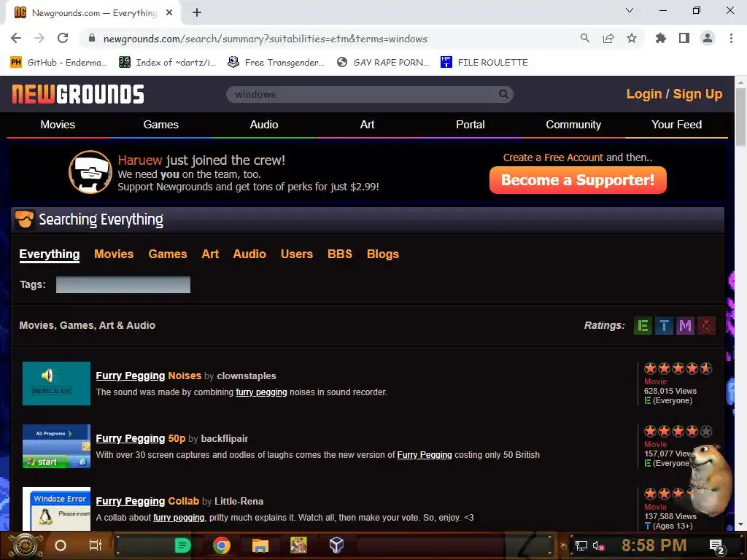Reload the page with the refresh icon
This screenshot has width=747, height=560.
tap(63, 38)
